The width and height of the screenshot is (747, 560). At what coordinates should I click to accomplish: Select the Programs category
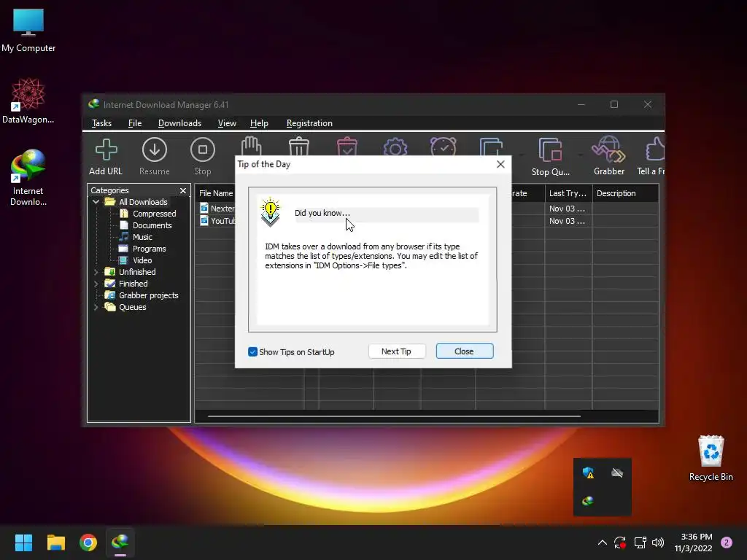tap(143, 249)
